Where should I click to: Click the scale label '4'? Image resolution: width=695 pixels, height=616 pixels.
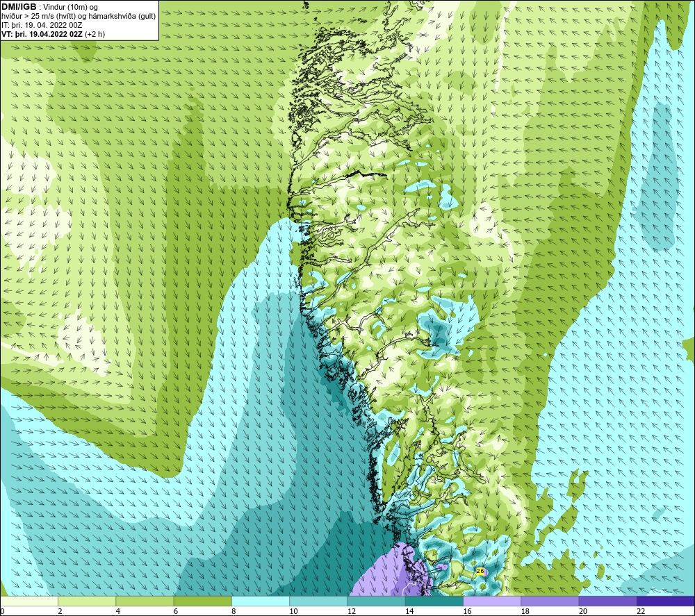coord(118,611)
